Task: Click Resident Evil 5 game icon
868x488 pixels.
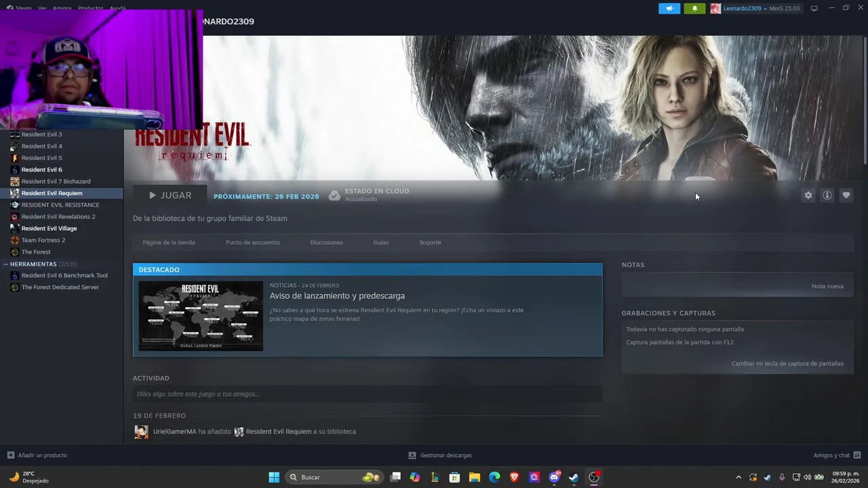Action: [15, 158]
